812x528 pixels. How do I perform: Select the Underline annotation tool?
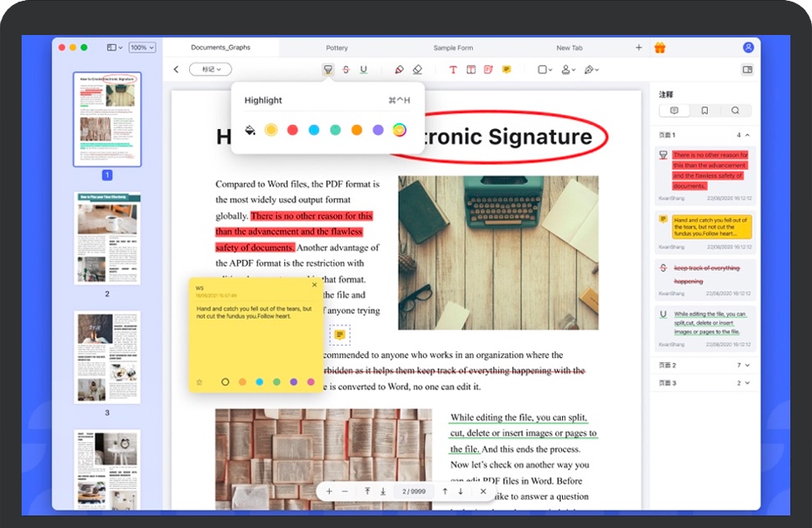(x=363, y=70)
